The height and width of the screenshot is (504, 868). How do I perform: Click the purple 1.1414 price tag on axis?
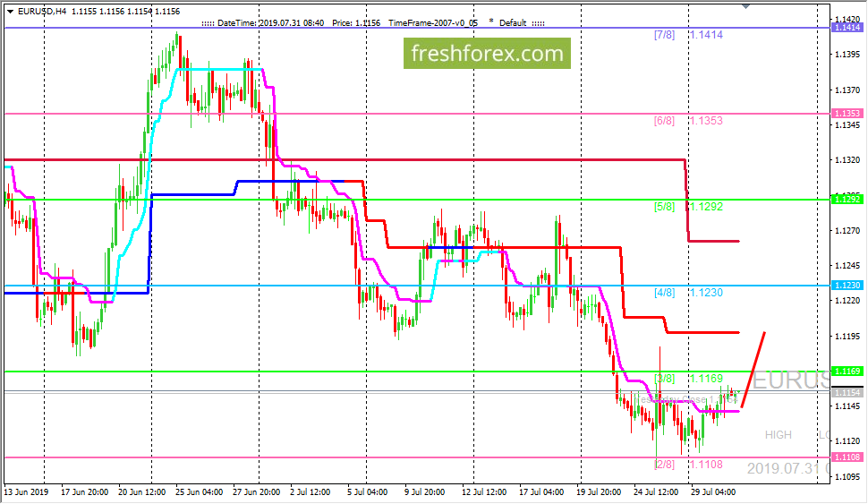pyautogui.click(x=847, y=28)
